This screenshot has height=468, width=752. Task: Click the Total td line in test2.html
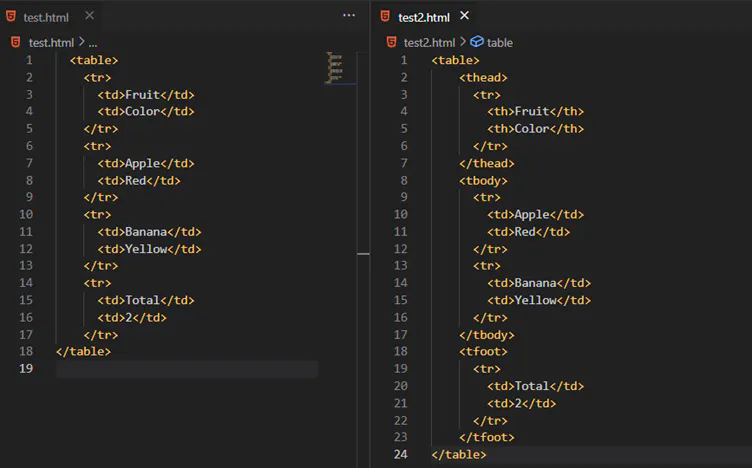(535, 386)
